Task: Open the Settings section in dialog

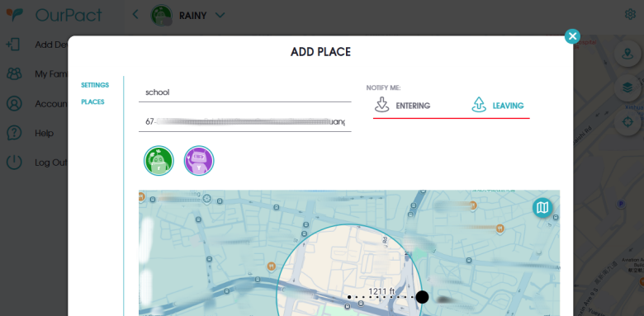Action: (x=95, y=85)
